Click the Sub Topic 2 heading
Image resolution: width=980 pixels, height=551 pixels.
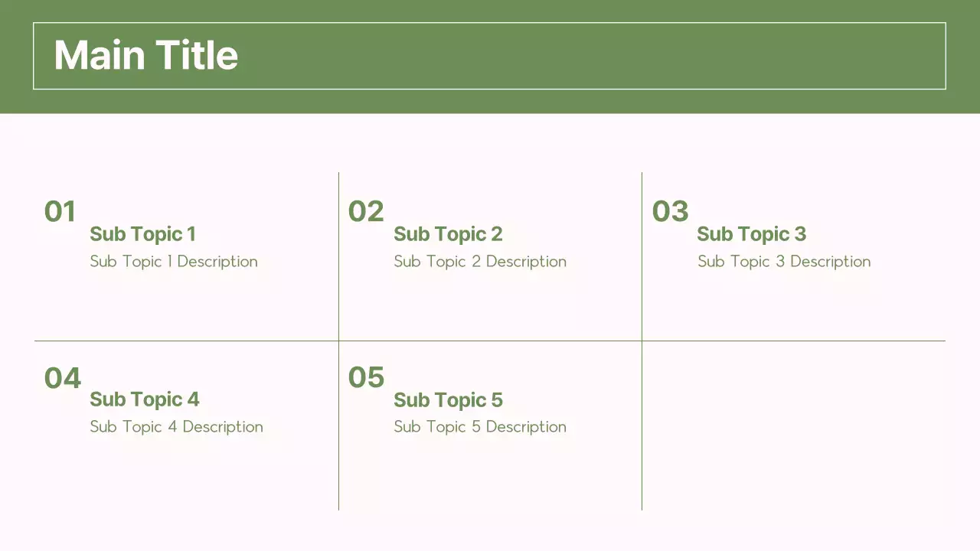click(448, 234)
